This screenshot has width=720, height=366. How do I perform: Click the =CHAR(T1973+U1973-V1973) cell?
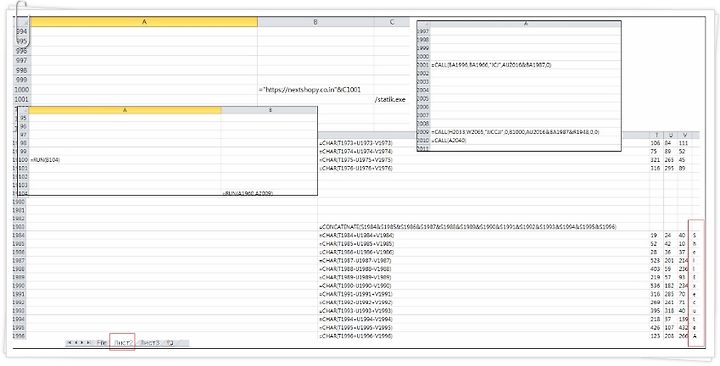pyautogui.click(x=356, y=143)
